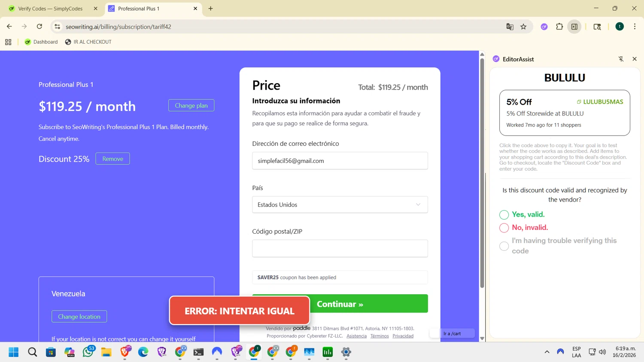This screenshot has width=644, height=362.
Task: Open Brave browser from taskbar
Action: [x=125, y=352]
